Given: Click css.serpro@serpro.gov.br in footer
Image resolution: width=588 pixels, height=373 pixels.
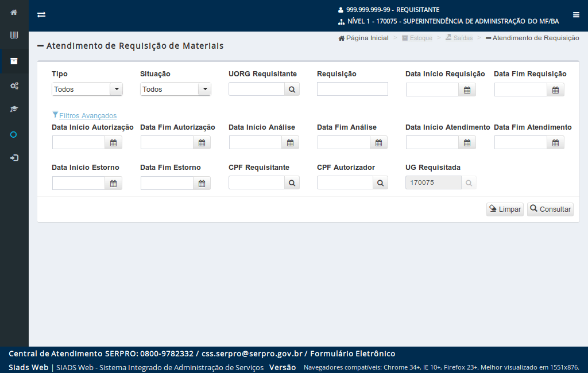Looking at the screenshot, I should tap(252, 353).
